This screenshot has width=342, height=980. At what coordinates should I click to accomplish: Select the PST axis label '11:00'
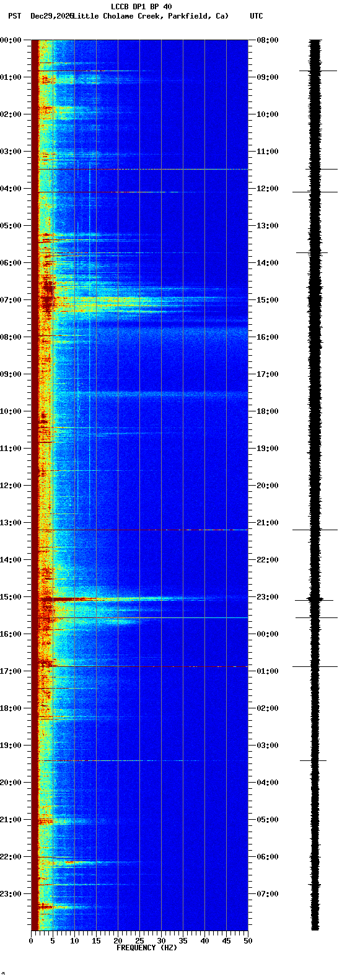11,449
